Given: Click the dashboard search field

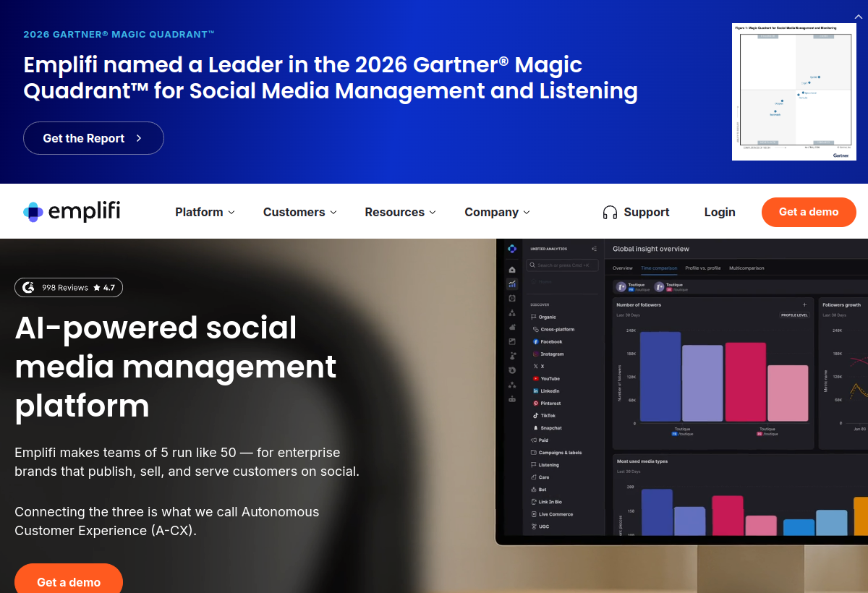Looking at the screenshot, I should pyautogui.click(x=563, y=265).
